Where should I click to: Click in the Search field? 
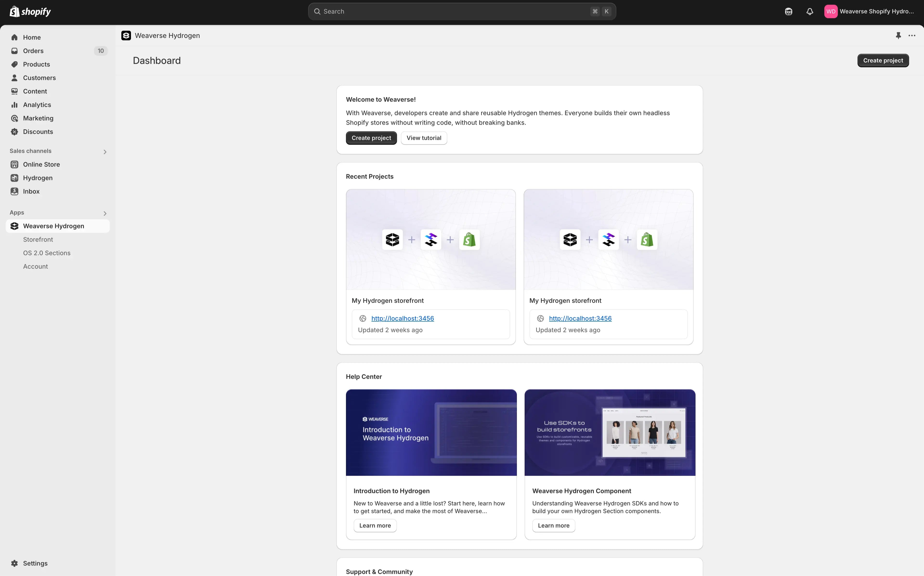click(462, 12)
